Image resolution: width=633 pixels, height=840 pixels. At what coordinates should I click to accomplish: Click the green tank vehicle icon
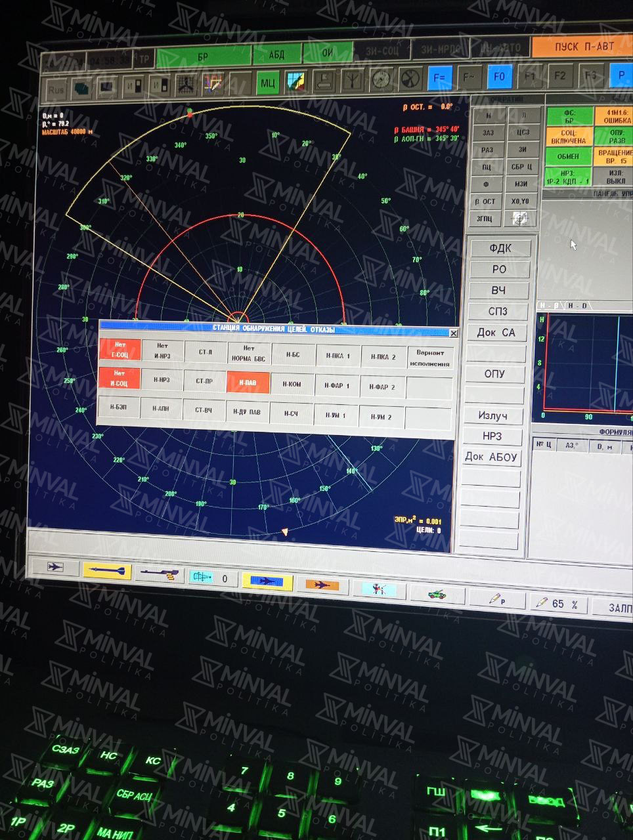(x=437, y=594)
